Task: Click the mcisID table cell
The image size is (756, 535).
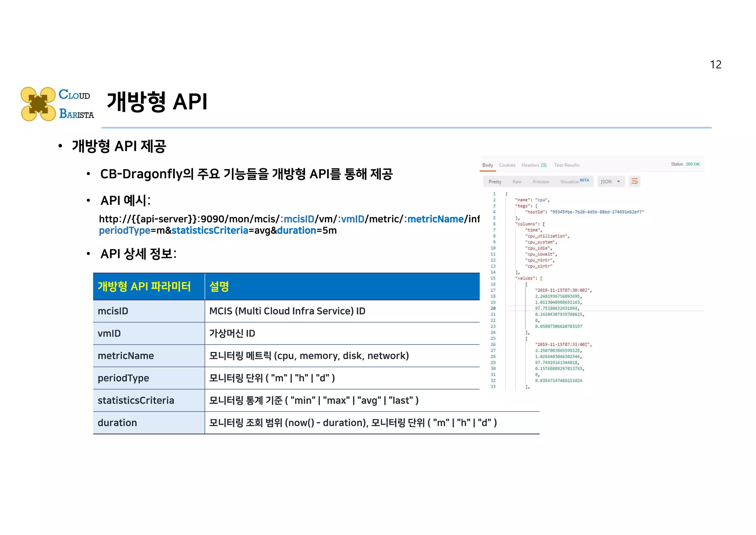Action: tap(149, 311)
